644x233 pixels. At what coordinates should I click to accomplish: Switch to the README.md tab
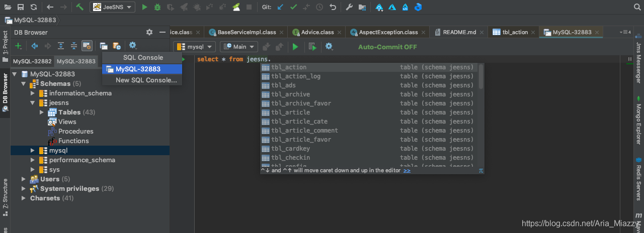459,32
